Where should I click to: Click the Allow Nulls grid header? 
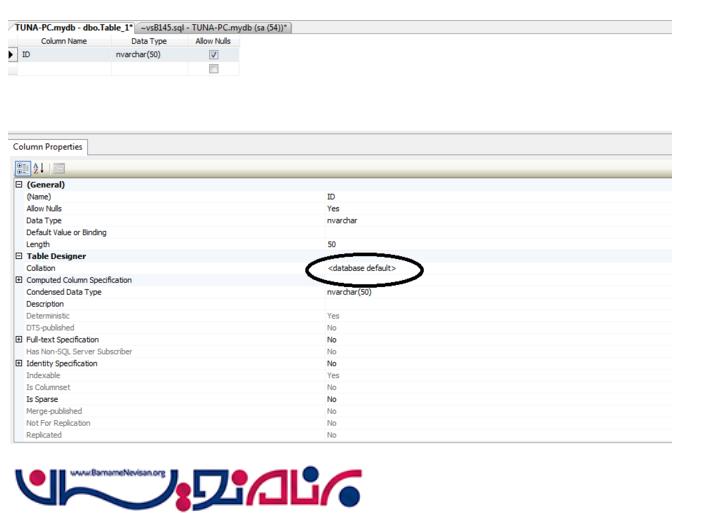click(x=213, y=41)
